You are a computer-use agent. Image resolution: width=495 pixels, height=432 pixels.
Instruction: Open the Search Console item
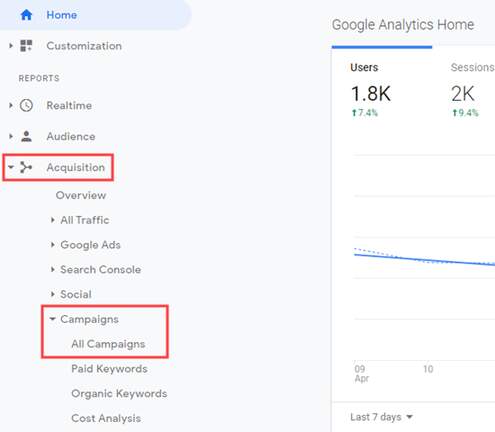[101, 269]
